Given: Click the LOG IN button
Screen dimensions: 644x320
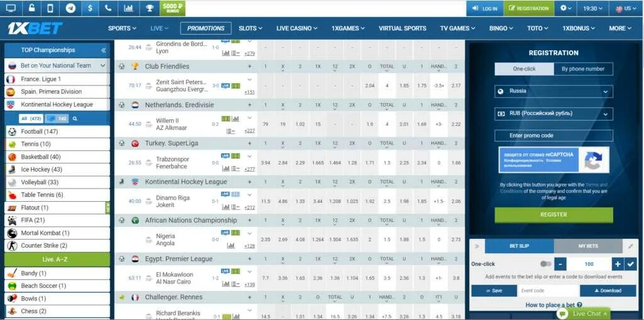Looking at the screenshot, I should pyautogui.click(x=485, y=8).
